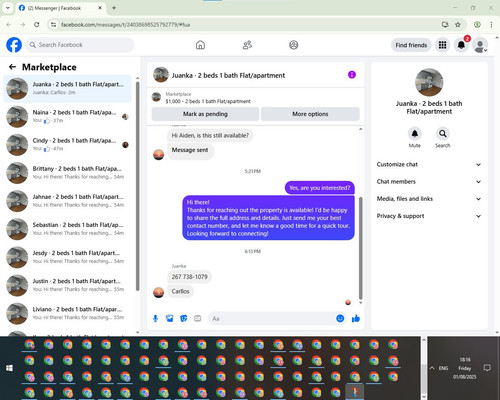Click the Yes, are you interested? bubble
The image size is (500, 400).
[x=320, y=188]
